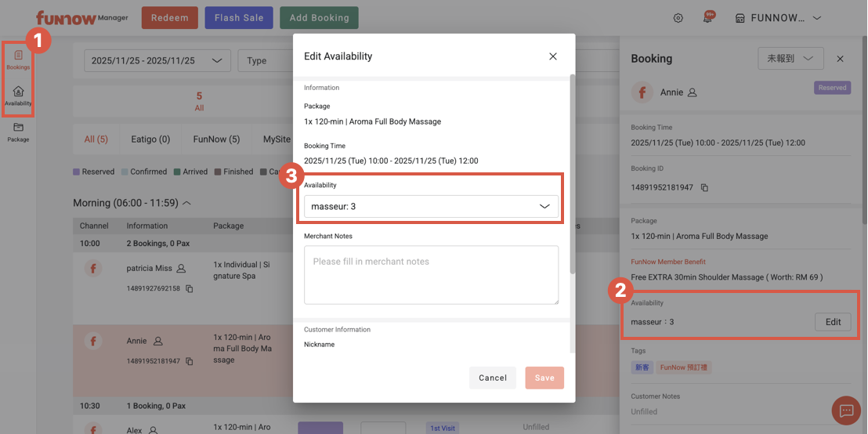
Task: Copy patricia's booking number in list
Action: pyautogui.click(x=189, y=288)
